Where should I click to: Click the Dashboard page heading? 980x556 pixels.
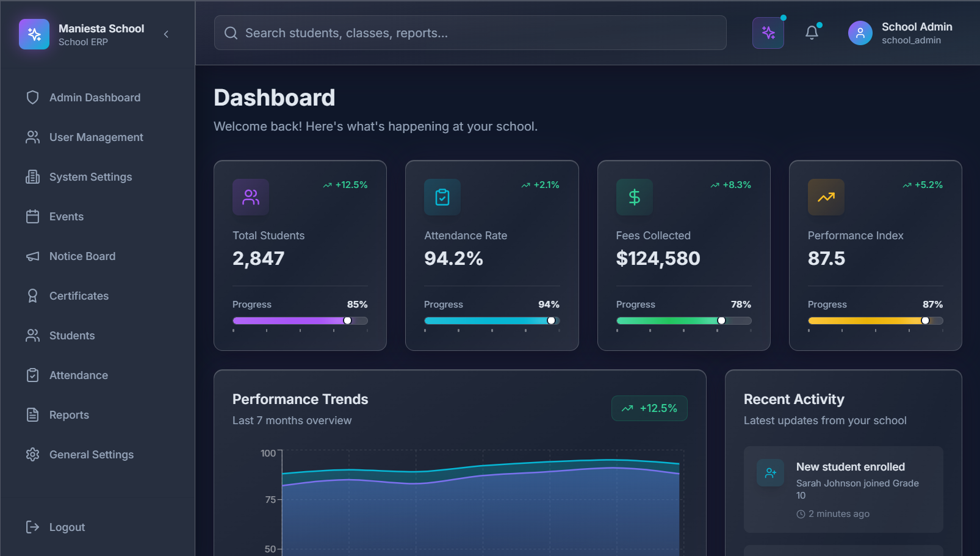[x=275, y=98]
